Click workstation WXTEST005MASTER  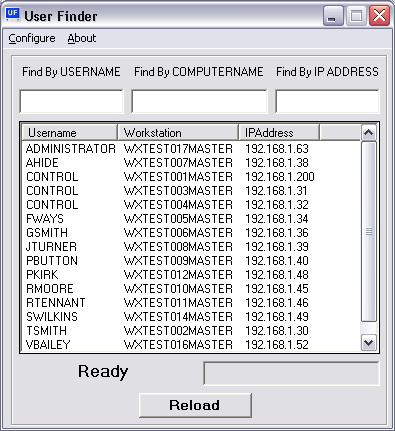coord(178,219)
